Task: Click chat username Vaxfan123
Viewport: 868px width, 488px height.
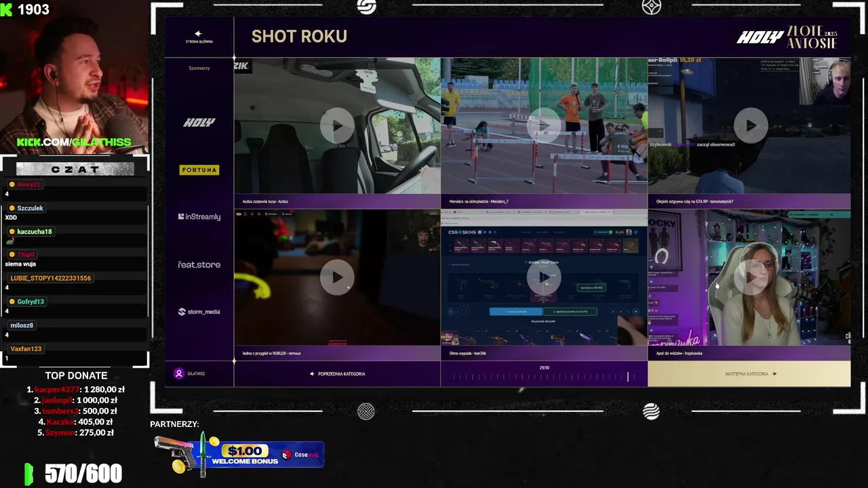Action: pos(26,349)
